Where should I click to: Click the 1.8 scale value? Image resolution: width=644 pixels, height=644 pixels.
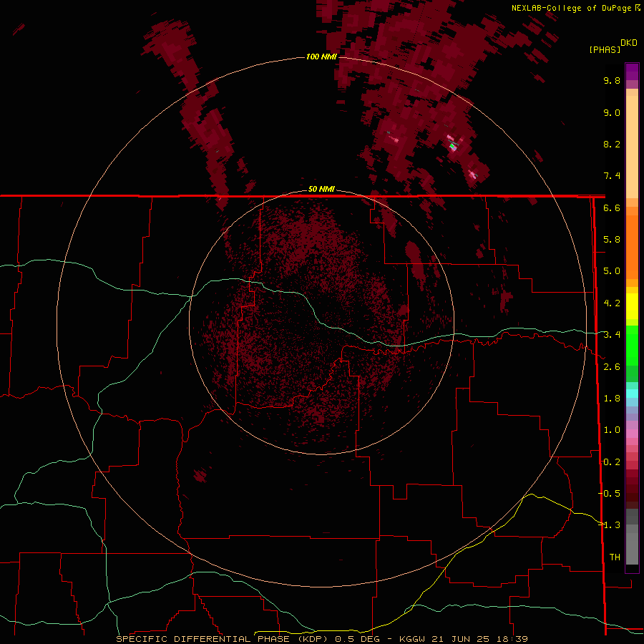pyautogui.click(x=612, y=399)
